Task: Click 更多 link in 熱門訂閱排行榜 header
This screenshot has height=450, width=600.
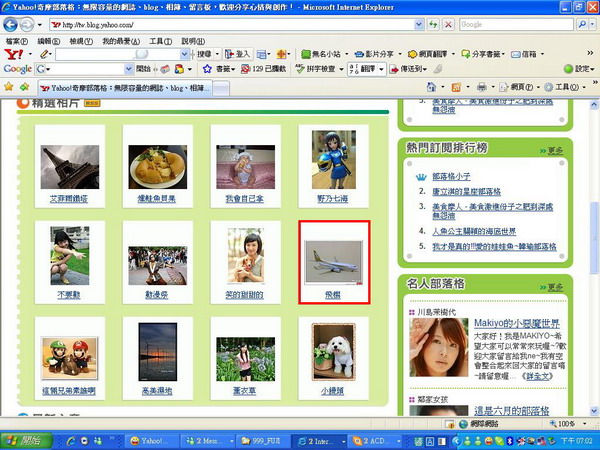Action: click(x=555, y=151)
